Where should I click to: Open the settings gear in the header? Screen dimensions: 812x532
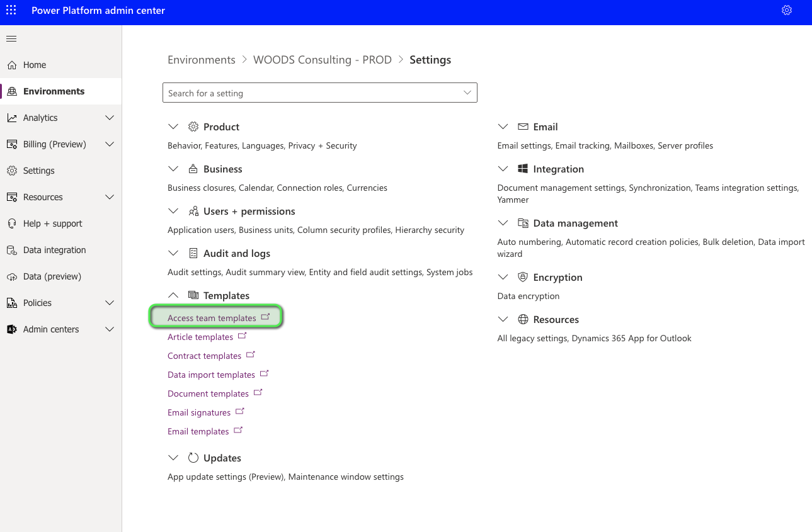(787, 10)
